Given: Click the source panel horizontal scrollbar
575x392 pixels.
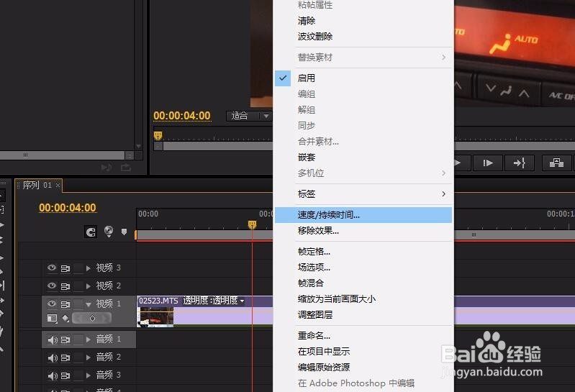Looking at the screenshot, I should pyautogui.click(x=63, y=155).
